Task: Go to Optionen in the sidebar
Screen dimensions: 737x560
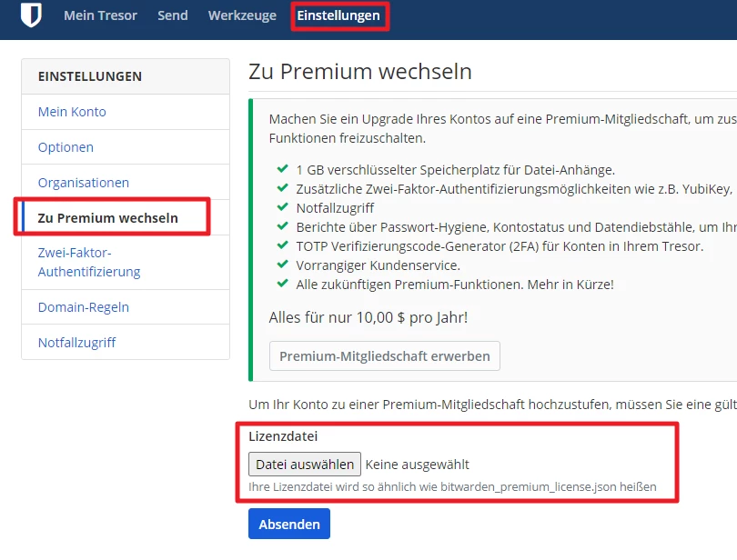Action: click(x=66, y=147)
